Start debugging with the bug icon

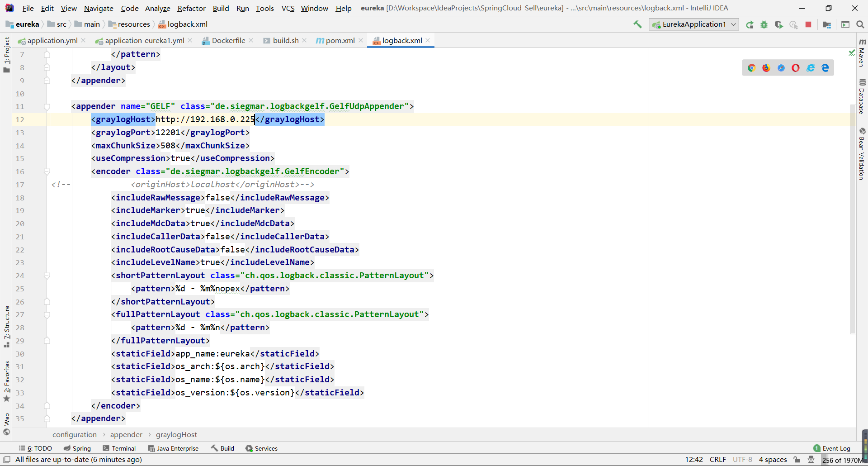pyautogui.click(x=764, y=24)
